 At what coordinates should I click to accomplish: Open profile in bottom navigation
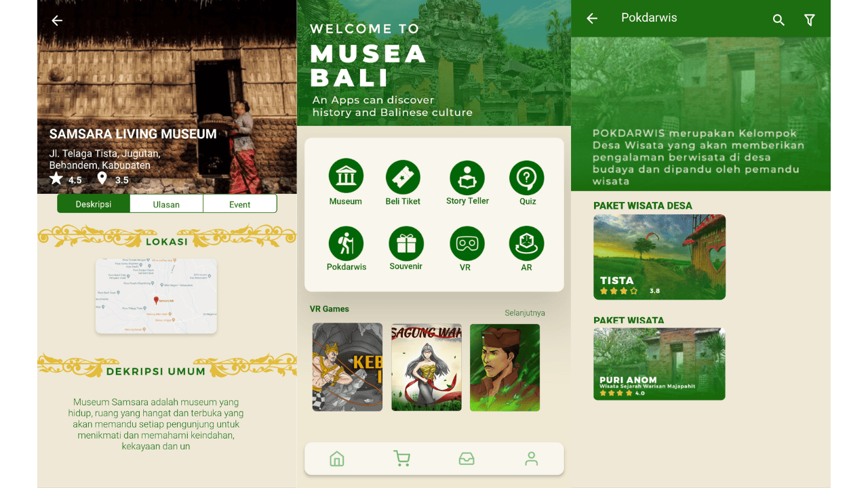531,459
